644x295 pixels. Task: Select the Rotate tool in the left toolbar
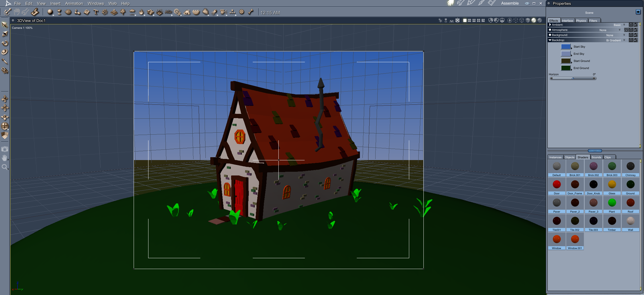tap(5, 43)
